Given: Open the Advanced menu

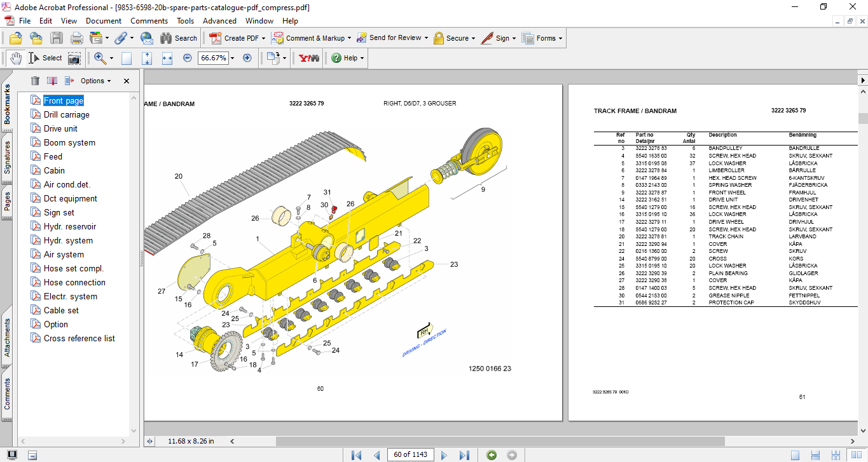Looking at the screenshot, I should [219, 21].
